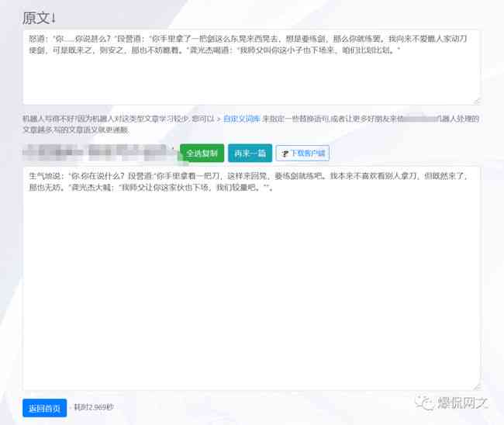Click the 原文 heading
This screenshot has height=425, width=504.
click(x=39, y=18)
